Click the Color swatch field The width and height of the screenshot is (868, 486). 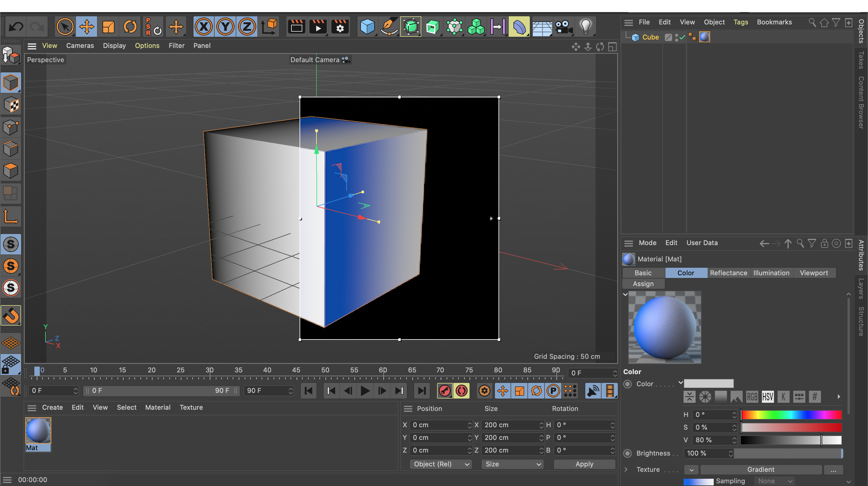point(708,383)
